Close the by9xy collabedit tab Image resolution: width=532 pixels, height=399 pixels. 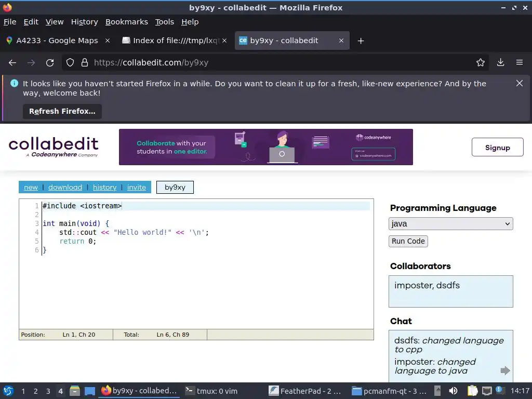coord(341,41)
